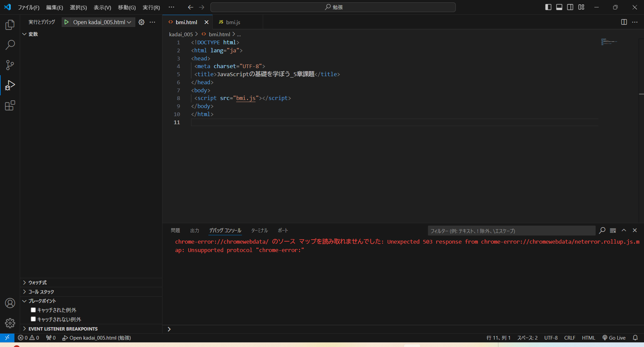Image resolution: width=644 pixels, height=347 pixels.
Task: Start debugging with green play button
Action: (66, 22)
